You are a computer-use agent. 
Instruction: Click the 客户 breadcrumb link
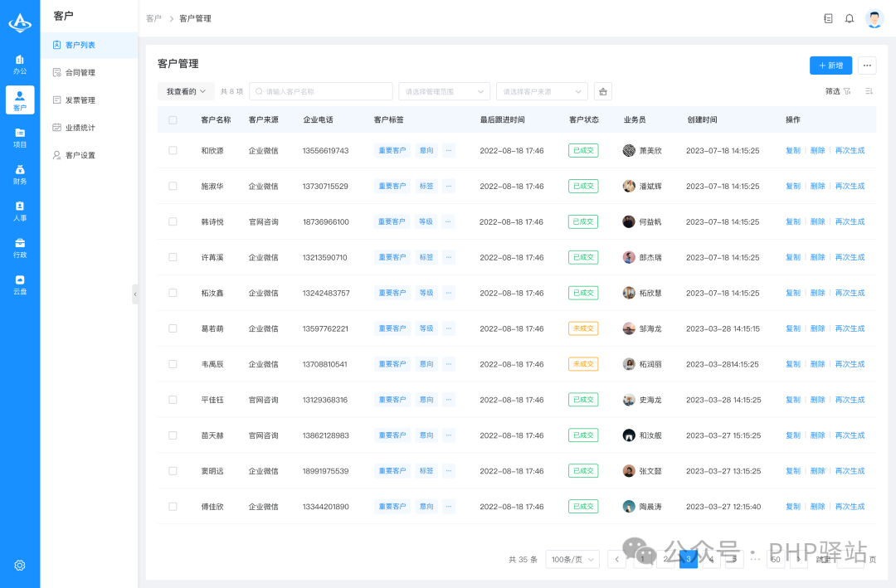point(153,18)
